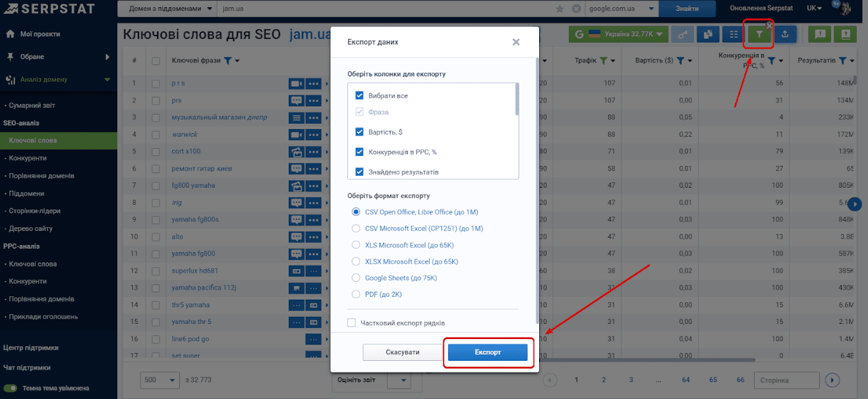The width and height of the screenshot is (868, 399).
Task: Open the 500 rows-per-page dropdown
Action: click(x=160, y=380)
